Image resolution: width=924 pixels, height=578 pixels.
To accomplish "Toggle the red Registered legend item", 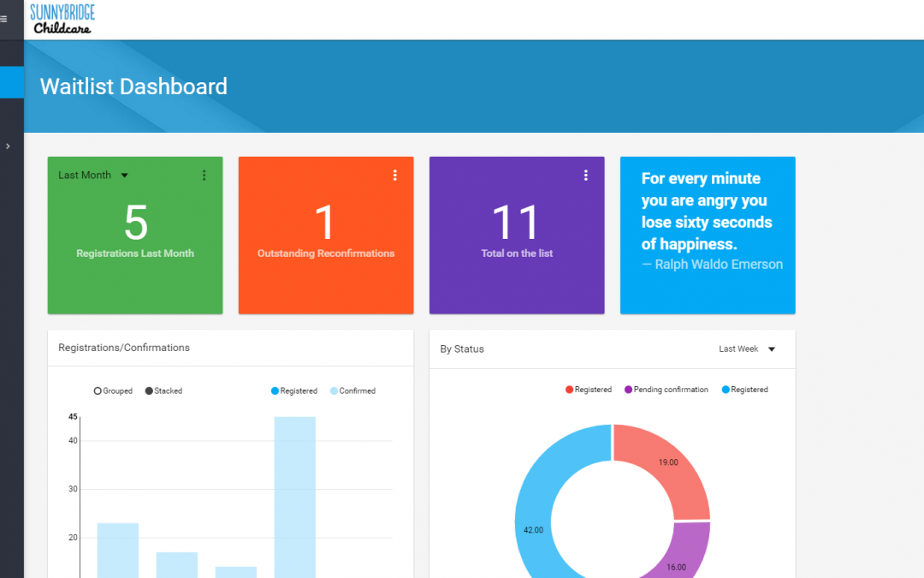I will coord(589,390).
